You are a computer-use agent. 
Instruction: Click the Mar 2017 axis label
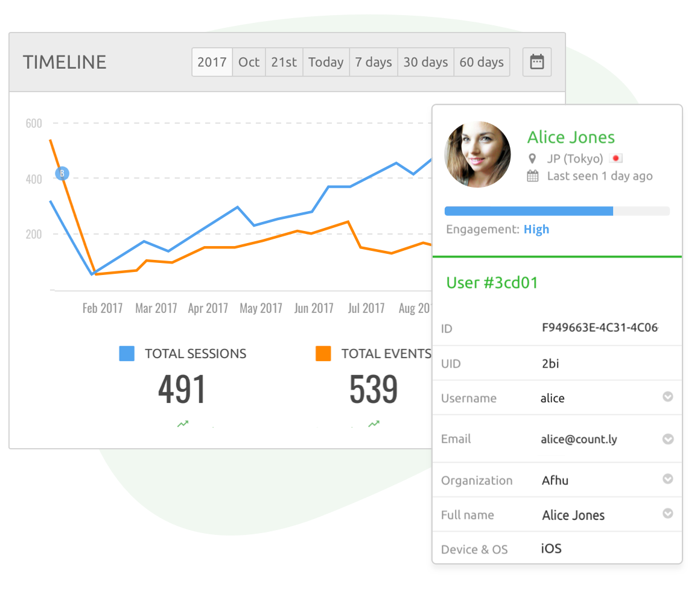156,308
